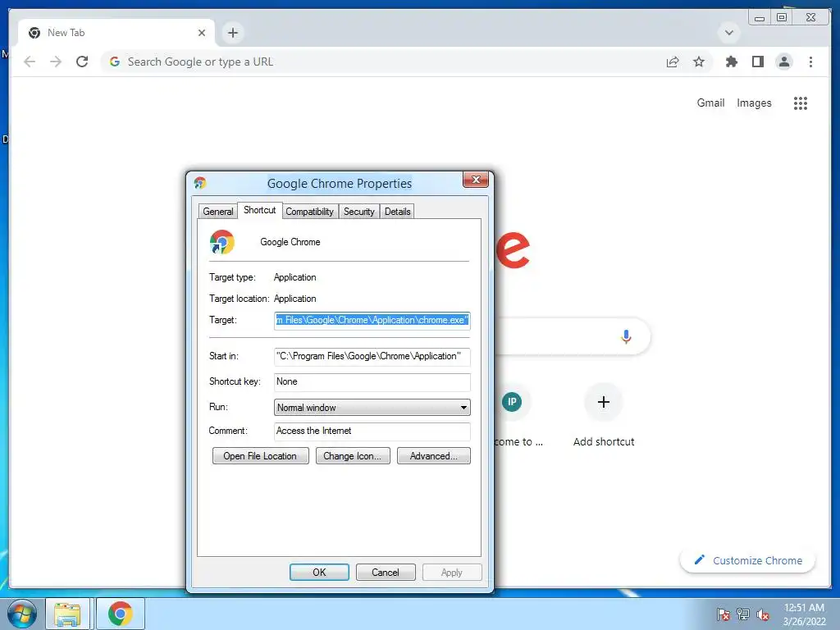Open the Google apps grid
Viewport: 840px width, 630px height.
(x=801, y=103)
